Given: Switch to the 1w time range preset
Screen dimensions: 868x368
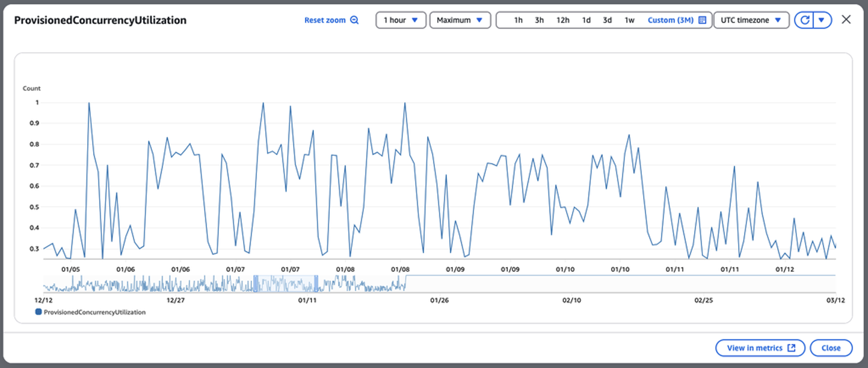Looking at the screenshot, I should 628,20.
